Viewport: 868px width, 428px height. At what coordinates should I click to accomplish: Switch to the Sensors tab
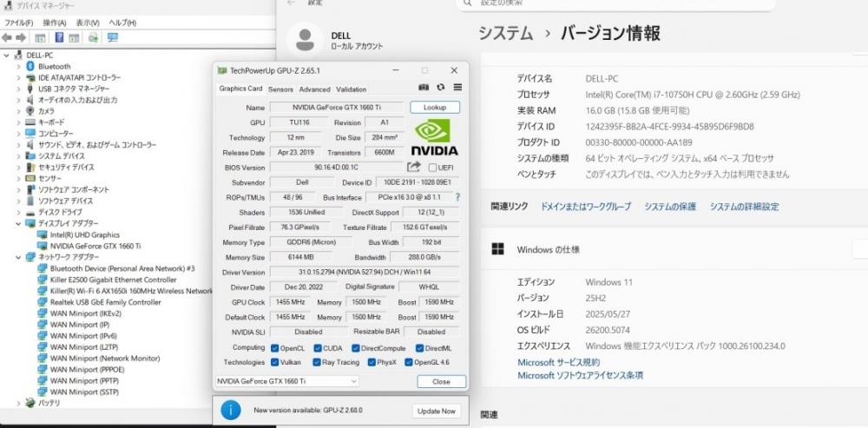(x=280, y=89)
